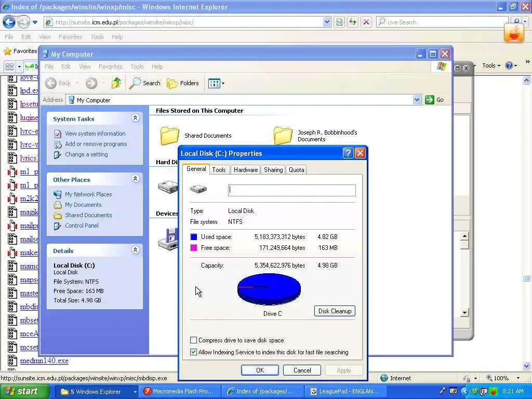Open My Network Places link
The image size is (532, 399).
pyautogui.click(x=88, y=194)
